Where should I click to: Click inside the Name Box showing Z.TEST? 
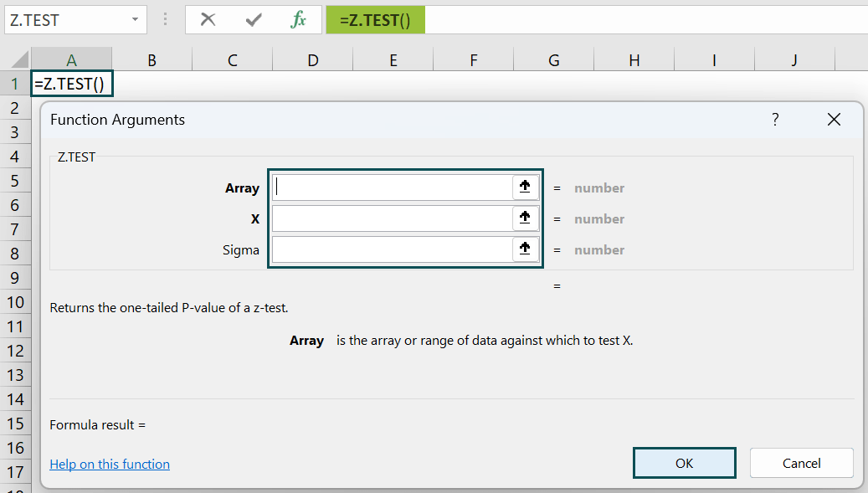tap(67, 19)
